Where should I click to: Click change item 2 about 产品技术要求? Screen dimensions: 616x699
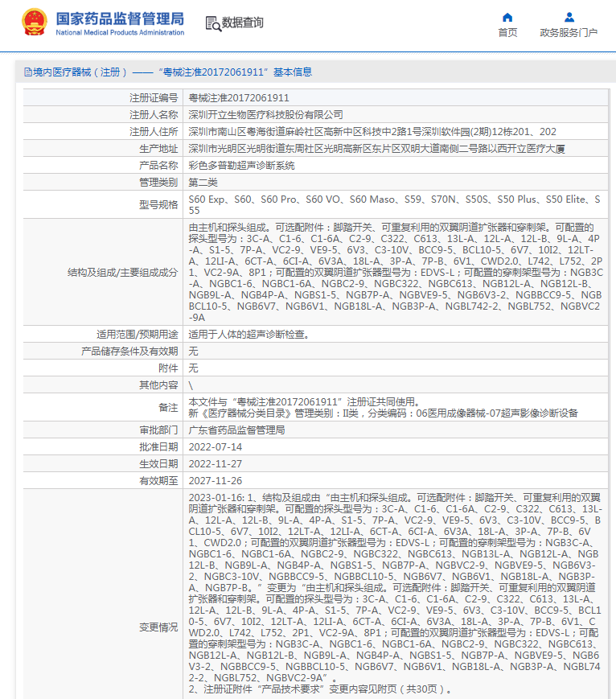click(321, 689)
